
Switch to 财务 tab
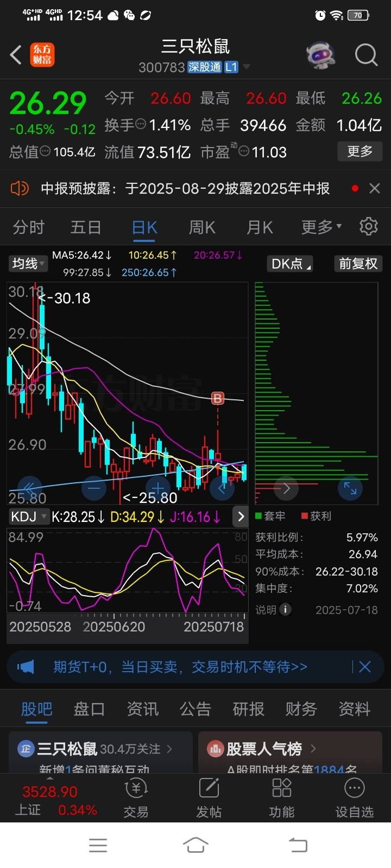(x=301, y=709)
